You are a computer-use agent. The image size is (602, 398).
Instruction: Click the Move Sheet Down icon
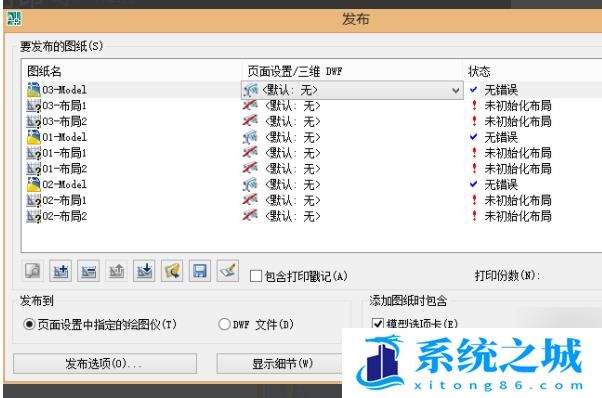(144, 271)
